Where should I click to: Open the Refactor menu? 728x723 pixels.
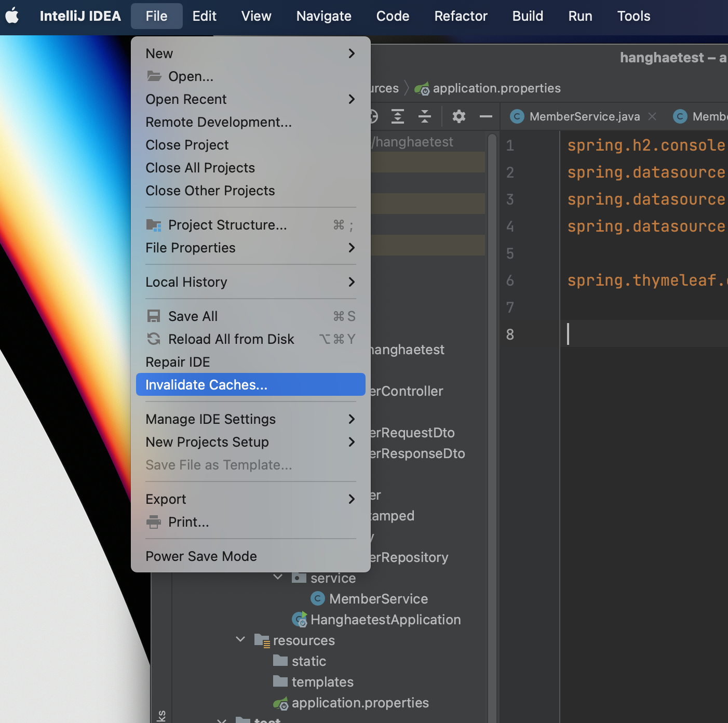point(461,16)
